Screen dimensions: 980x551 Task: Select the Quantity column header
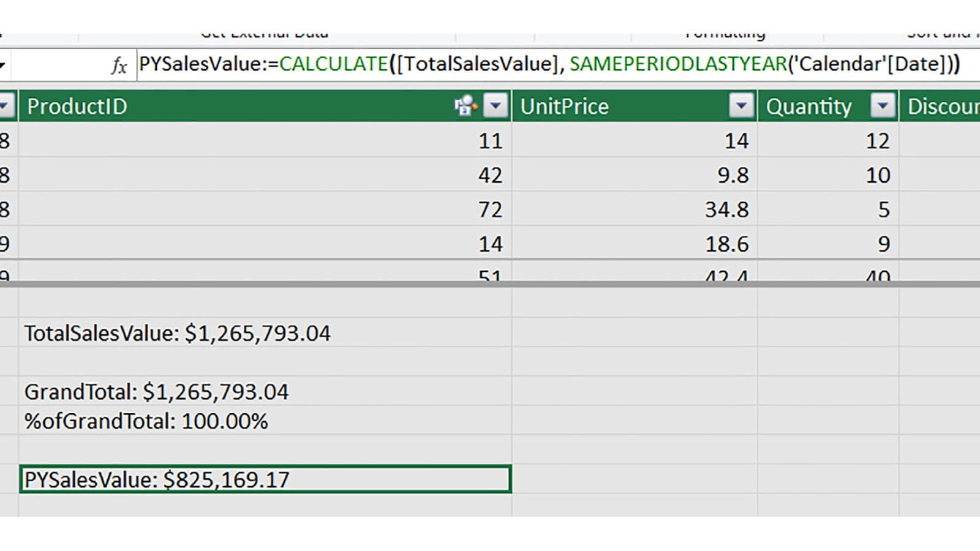[812, 107]
